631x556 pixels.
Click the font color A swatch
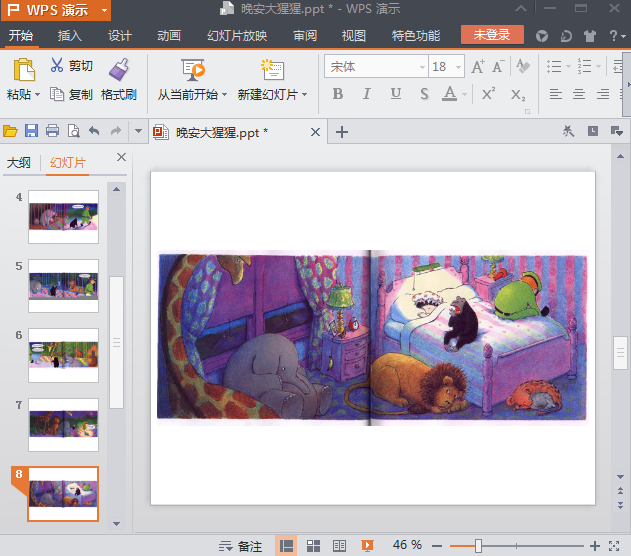pos(450,94)
